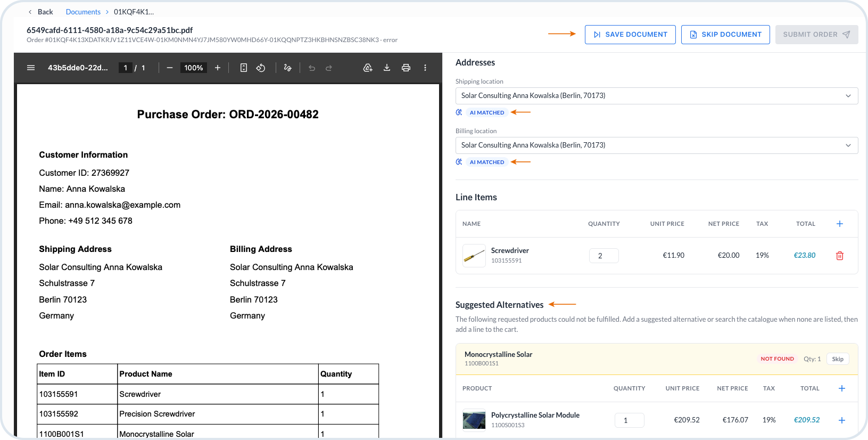Go back using the Back link
The image size is (868, 440).
(40, 12)
